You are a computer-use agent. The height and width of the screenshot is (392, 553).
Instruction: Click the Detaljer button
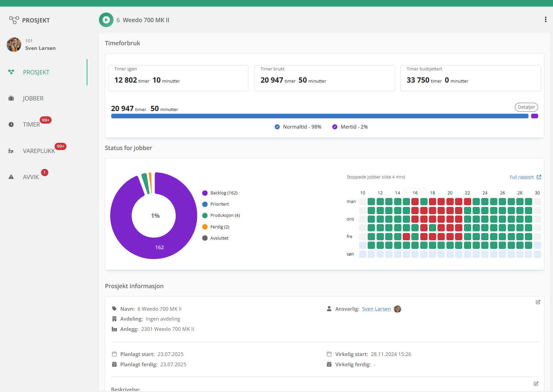coord(526,107)
